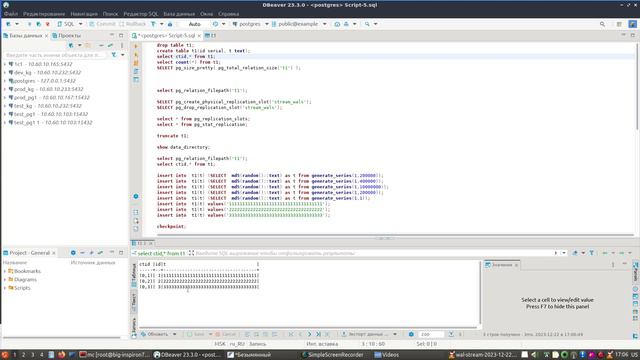
Task: Open the Навигация menu
Action: coord(84,14)
